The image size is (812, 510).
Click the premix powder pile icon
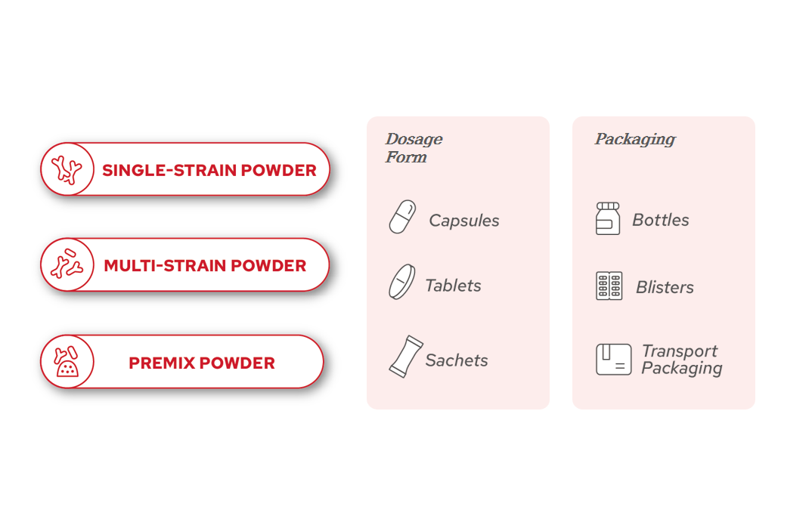[67, 362]
